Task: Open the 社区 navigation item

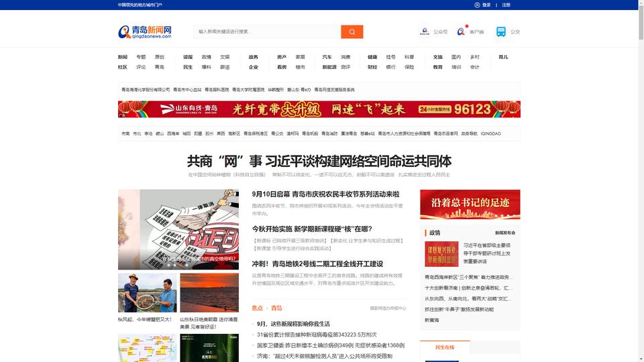Action: (x=122, y=67)
